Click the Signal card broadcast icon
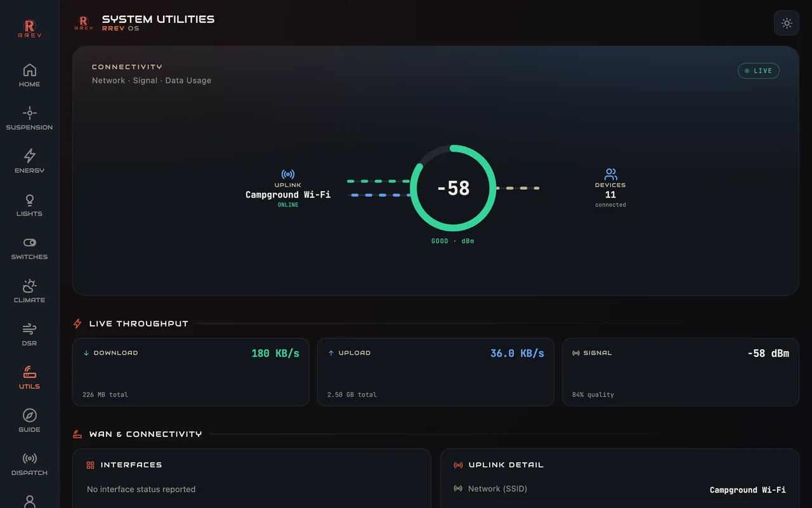 coord(576,353)
